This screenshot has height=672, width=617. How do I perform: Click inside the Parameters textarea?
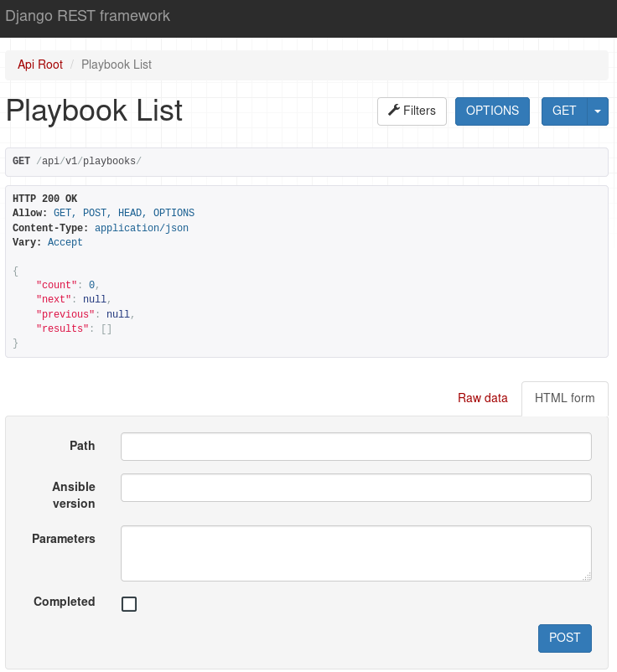click(356, 553)
